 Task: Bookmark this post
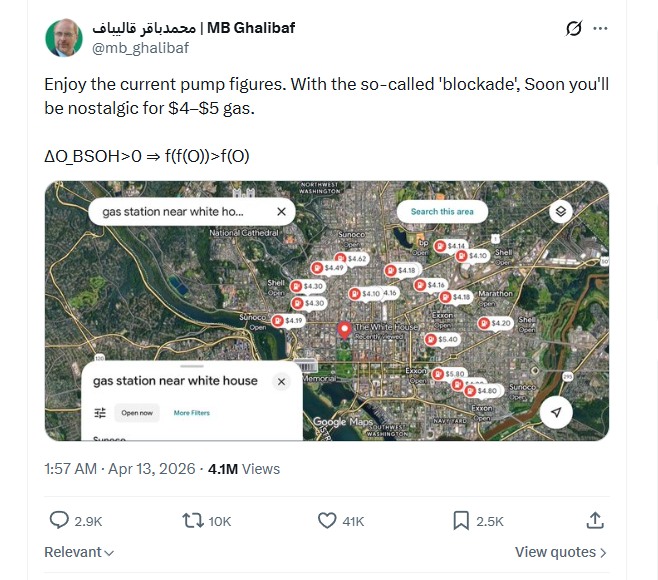[461, 520]
